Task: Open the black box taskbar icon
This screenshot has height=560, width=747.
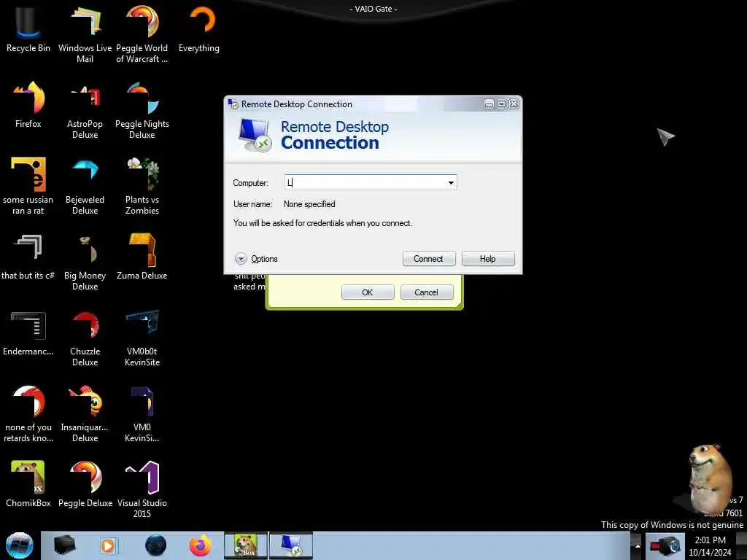Action: pyautogui.click(x=64, y=545)
